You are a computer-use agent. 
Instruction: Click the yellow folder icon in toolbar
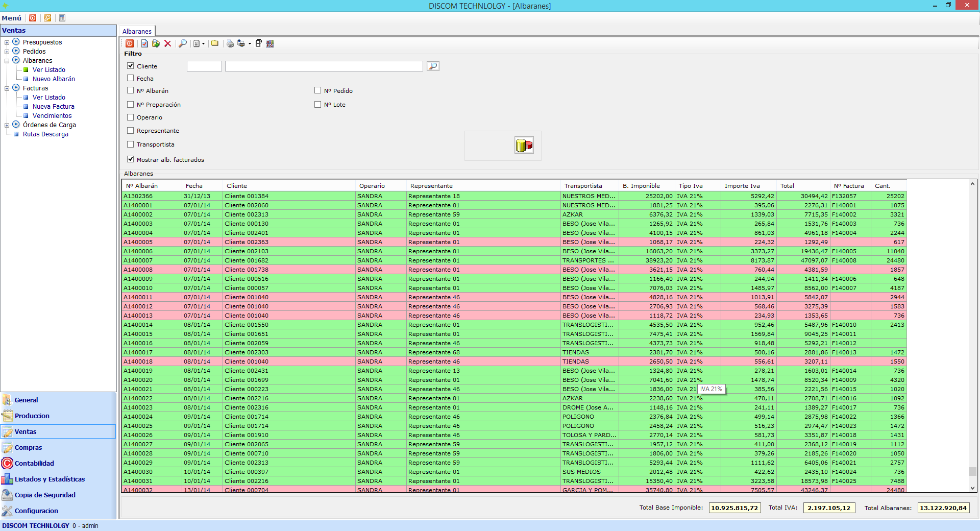(x=215, y=43)
